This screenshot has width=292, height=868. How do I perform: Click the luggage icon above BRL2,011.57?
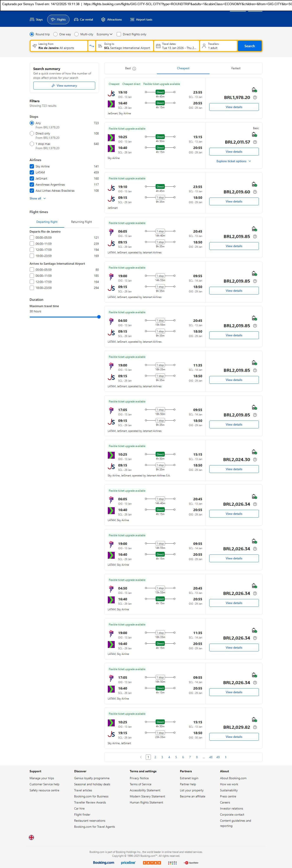254,134
